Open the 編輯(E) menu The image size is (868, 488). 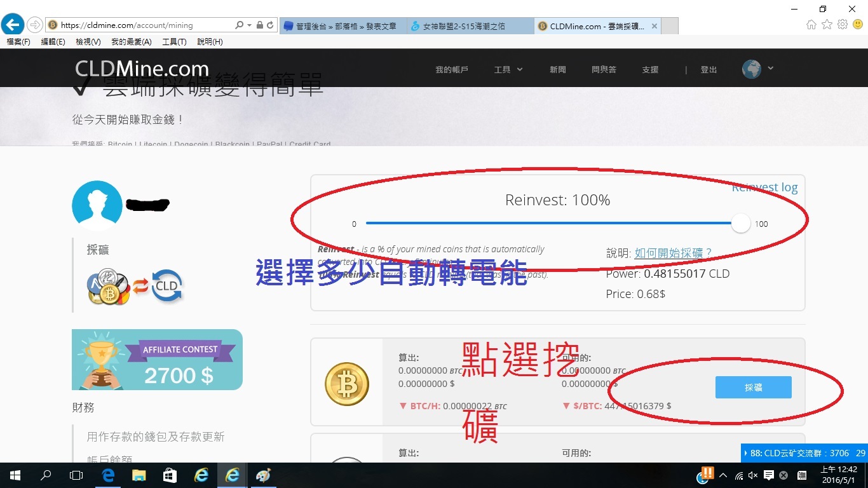click(53, 42)
